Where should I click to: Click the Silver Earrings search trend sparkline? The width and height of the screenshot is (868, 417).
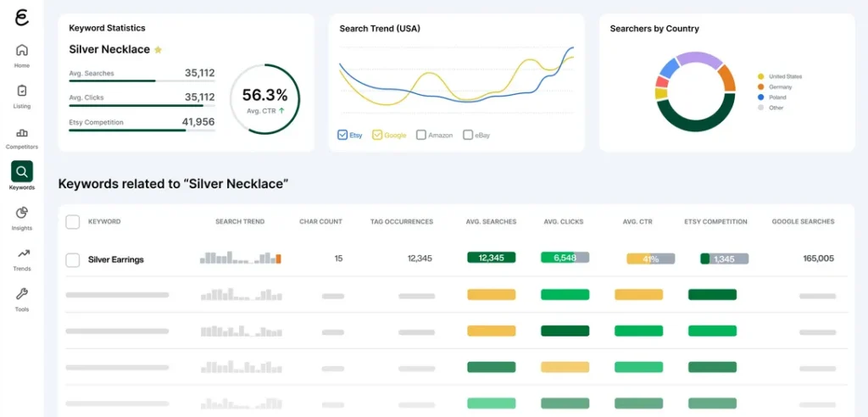pyautogui.click(x=240, y=258)
